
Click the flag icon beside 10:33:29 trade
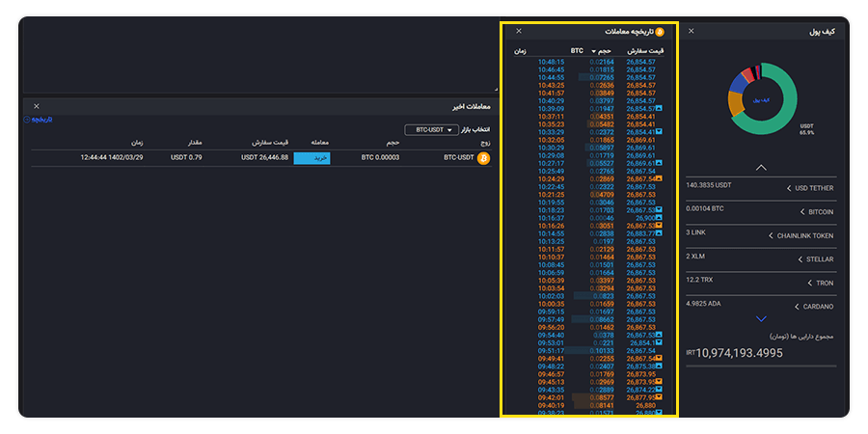[x=660, y=132]
